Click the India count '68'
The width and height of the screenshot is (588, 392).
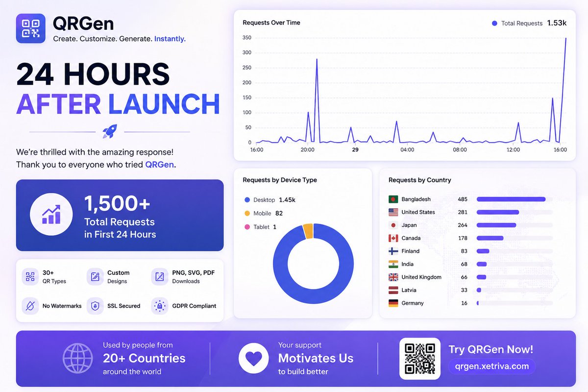pos(464,264)
